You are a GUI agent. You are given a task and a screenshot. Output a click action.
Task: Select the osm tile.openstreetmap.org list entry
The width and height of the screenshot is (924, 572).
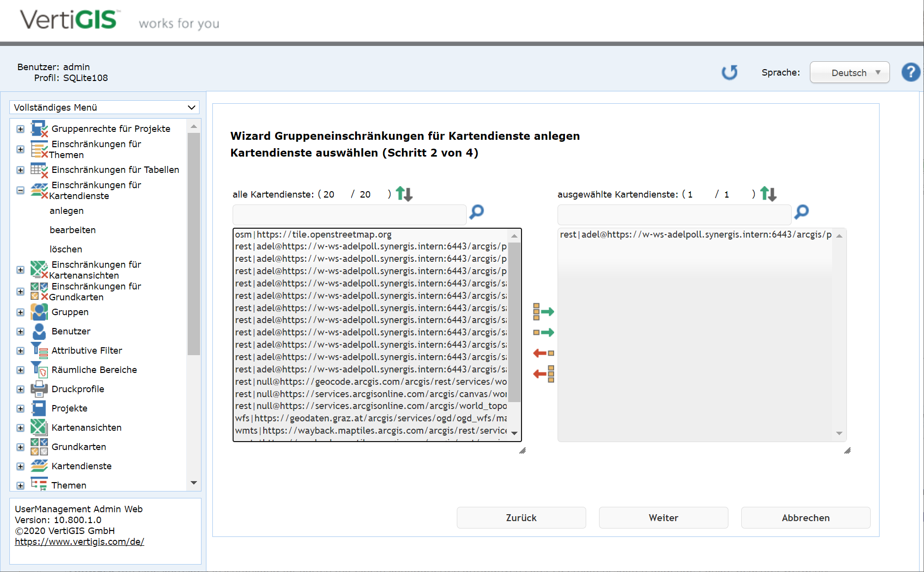coord(313,235)
